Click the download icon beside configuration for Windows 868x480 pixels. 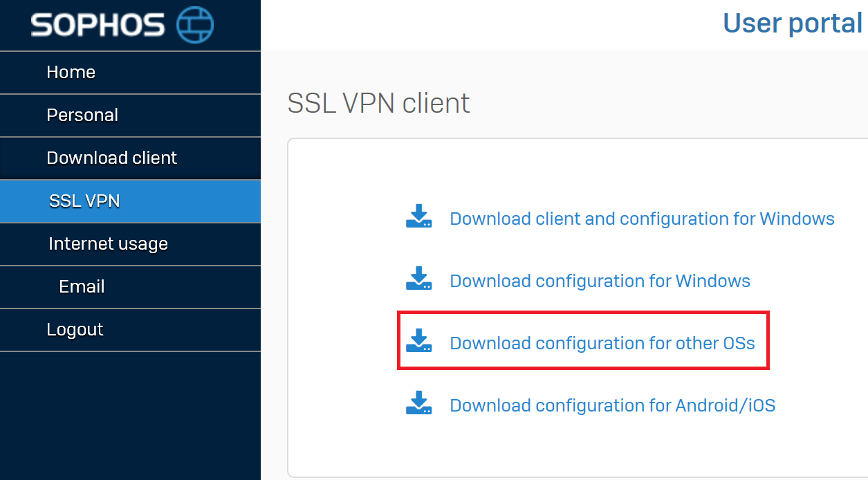tap(418, 279)
